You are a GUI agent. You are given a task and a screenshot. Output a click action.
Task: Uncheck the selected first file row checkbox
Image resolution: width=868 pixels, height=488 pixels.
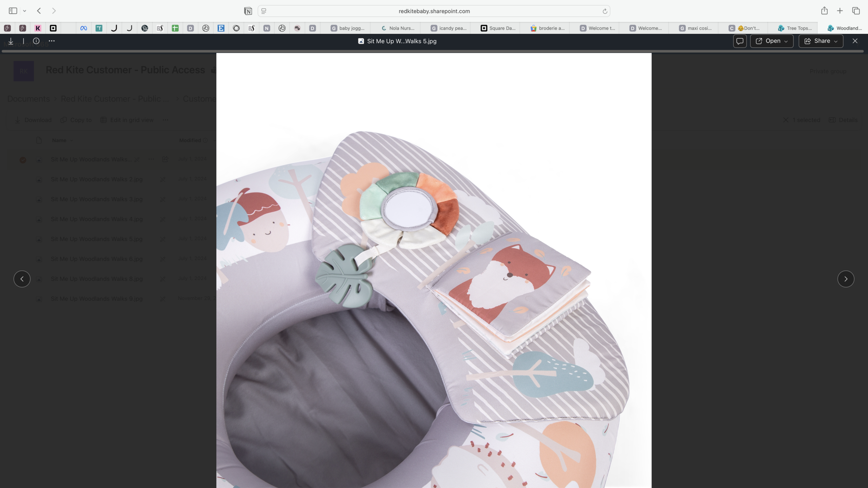[23, 160]
